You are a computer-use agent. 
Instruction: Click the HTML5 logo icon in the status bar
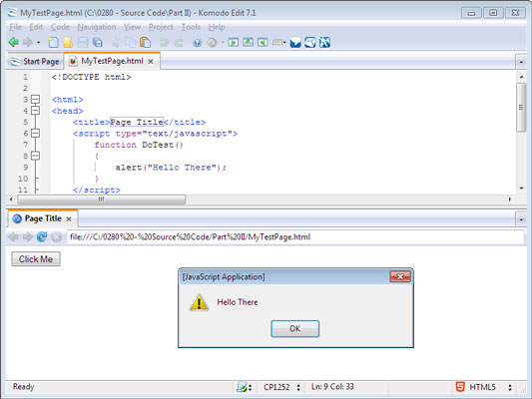point(460,387)
